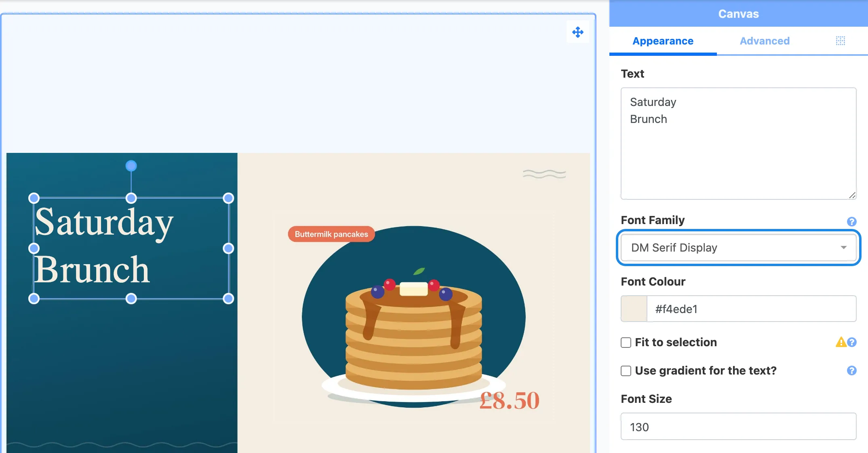Click the font colour swatch
The image size is (868, 453).
(634, 309)
